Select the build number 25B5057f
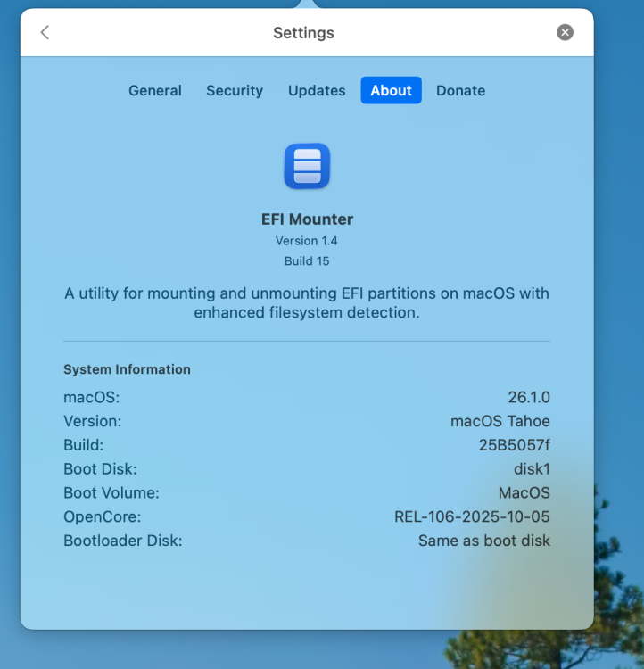Image resolution: width=644 pixels, height=669 pixels. (515, 445)
